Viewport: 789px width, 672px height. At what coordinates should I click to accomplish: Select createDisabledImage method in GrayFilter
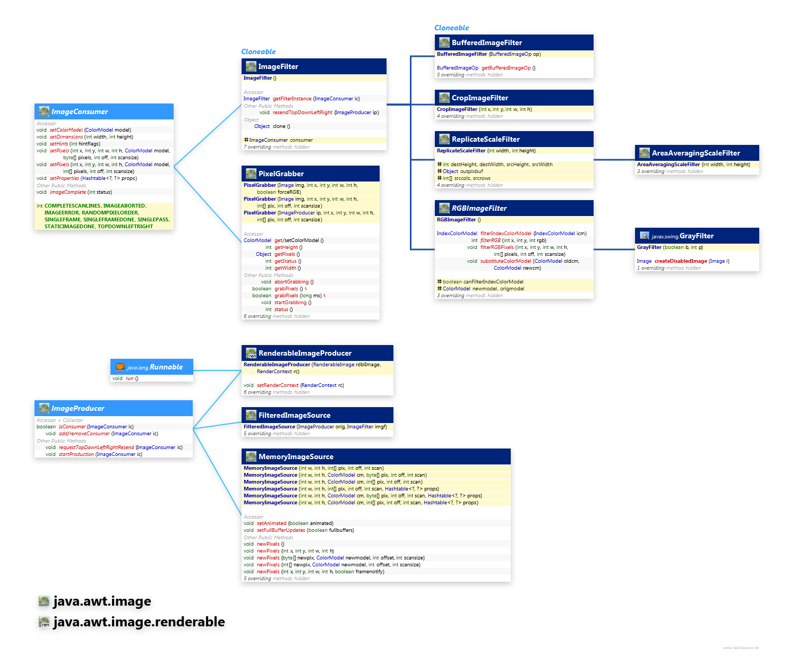[681, 261]
